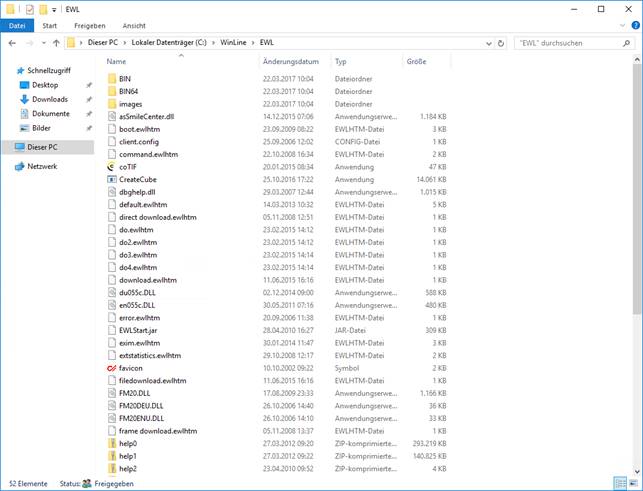Open the quick access toolbar customize dropdown
The image size is (643, 491).
(53, 9)
